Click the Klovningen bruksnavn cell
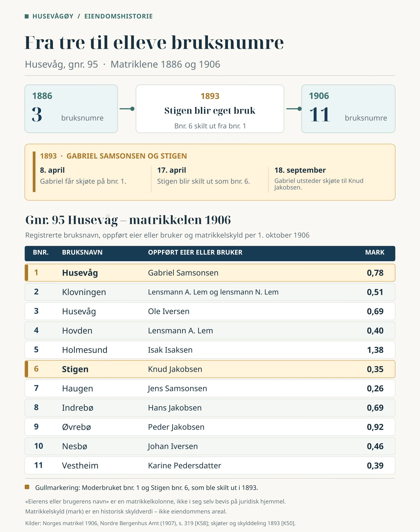The height and width of the screenshot is (532, 420). (84, 292)
